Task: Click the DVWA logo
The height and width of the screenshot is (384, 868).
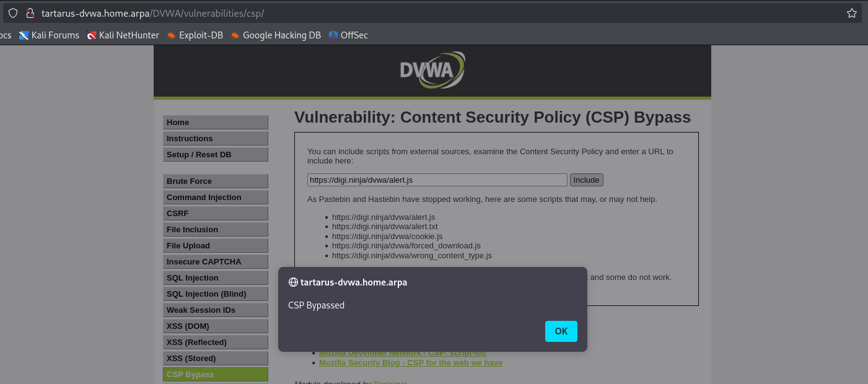Action: (x=433, y=69)
